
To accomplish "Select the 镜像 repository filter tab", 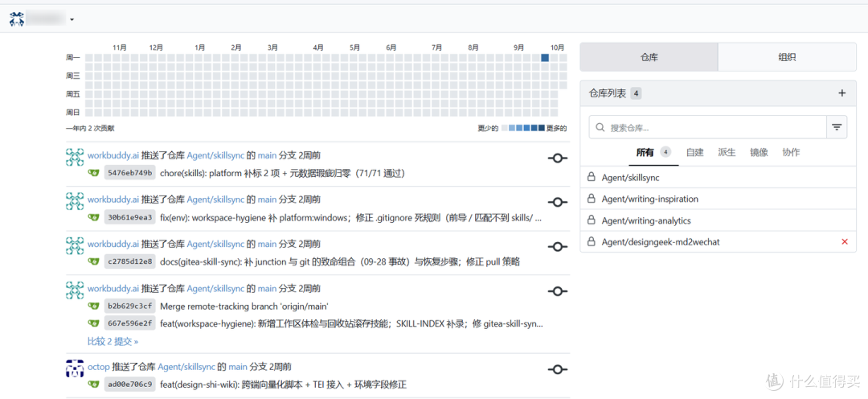I will click(759, 152).
